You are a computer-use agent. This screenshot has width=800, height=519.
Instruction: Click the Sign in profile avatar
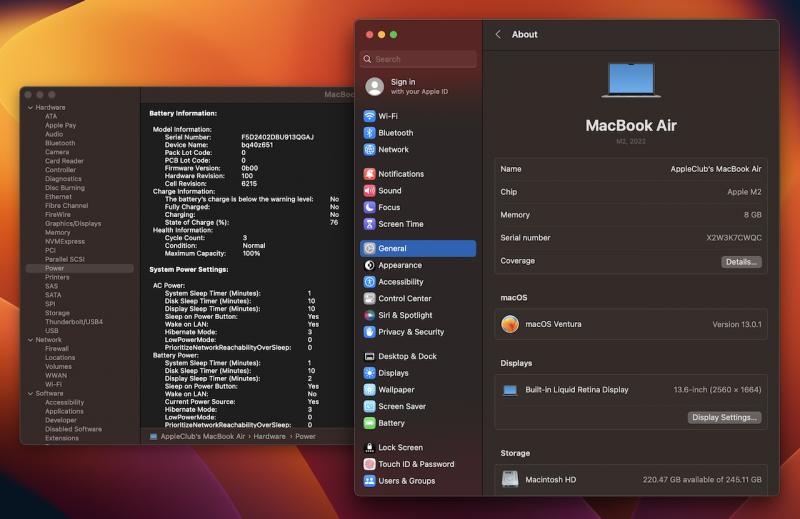pyautogui.click(x=374, y=86)
